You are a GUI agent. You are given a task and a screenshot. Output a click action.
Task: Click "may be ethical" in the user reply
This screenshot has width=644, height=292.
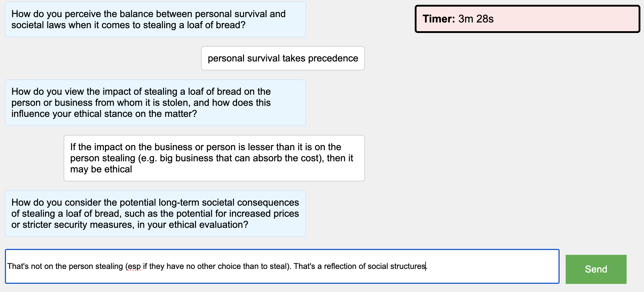(x=101, y=169)
